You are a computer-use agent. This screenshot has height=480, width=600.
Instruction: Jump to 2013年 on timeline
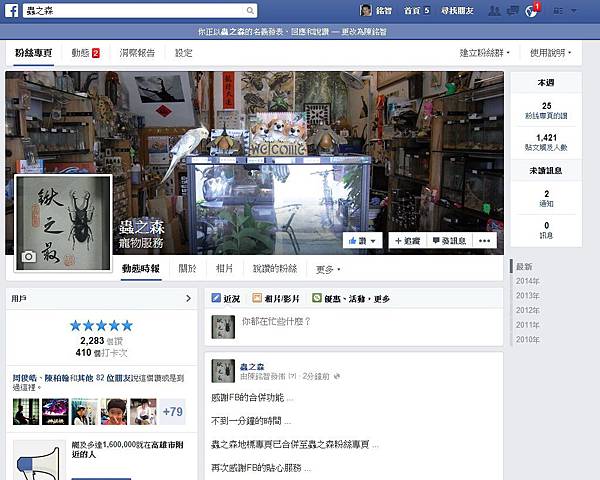pos(527,296)
